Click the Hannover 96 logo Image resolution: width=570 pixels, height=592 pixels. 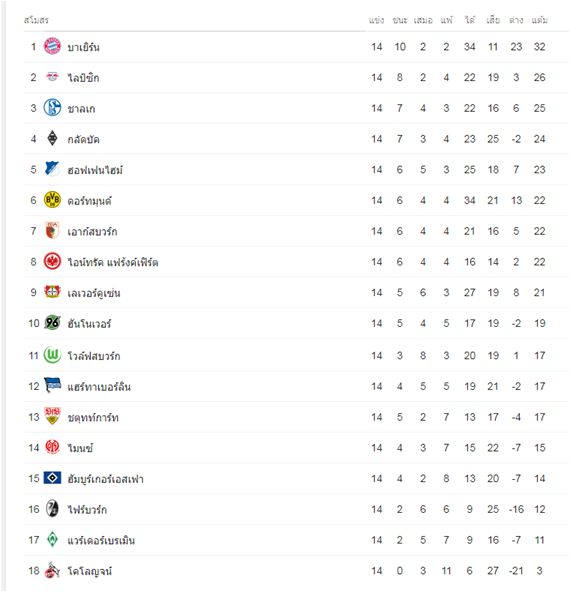tap(52, 322)
